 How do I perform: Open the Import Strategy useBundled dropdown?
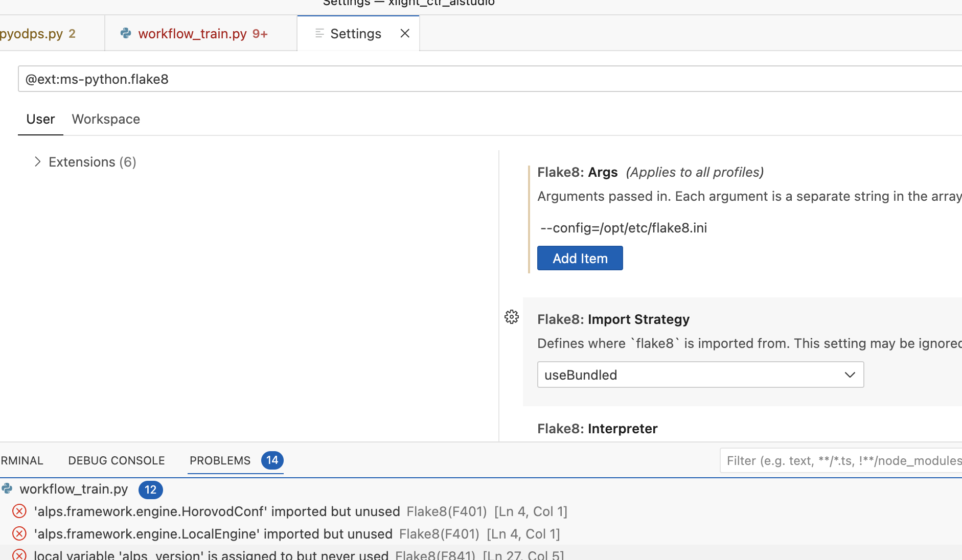pos(700,375)
